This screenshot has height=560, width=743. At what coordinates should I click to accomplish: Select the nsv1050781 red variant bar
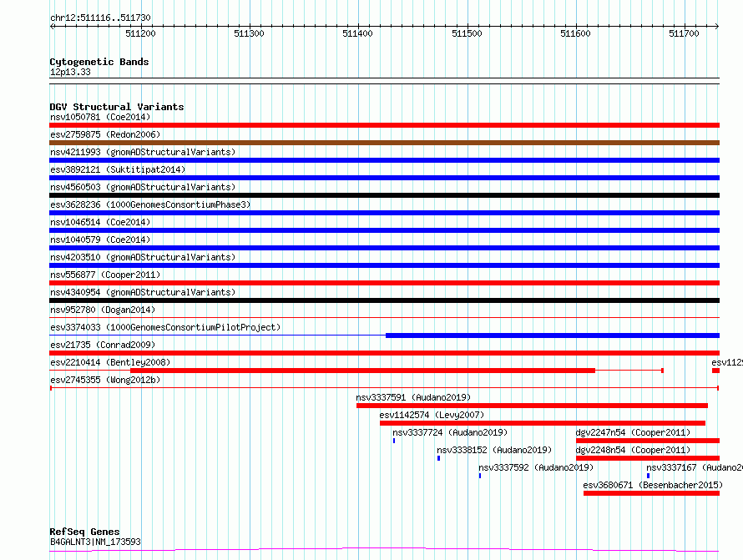click(384, 125)
